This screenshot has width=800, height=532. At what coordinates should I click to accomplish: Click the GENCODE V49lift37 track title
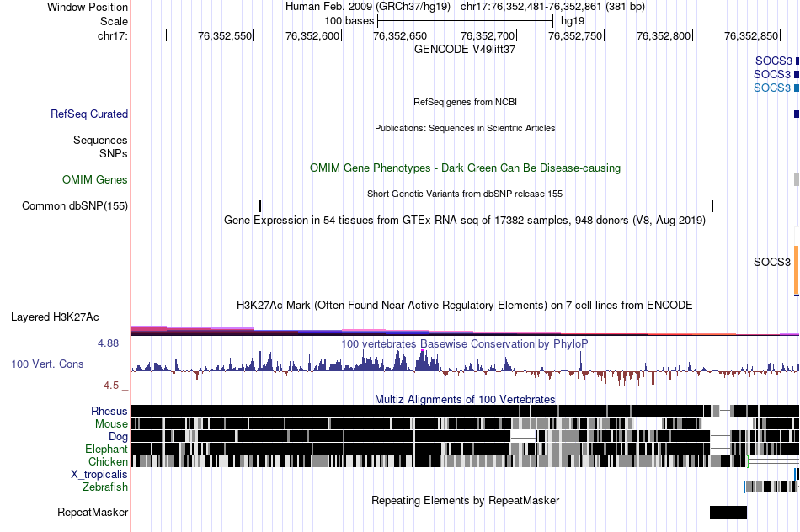pos(465,50)
